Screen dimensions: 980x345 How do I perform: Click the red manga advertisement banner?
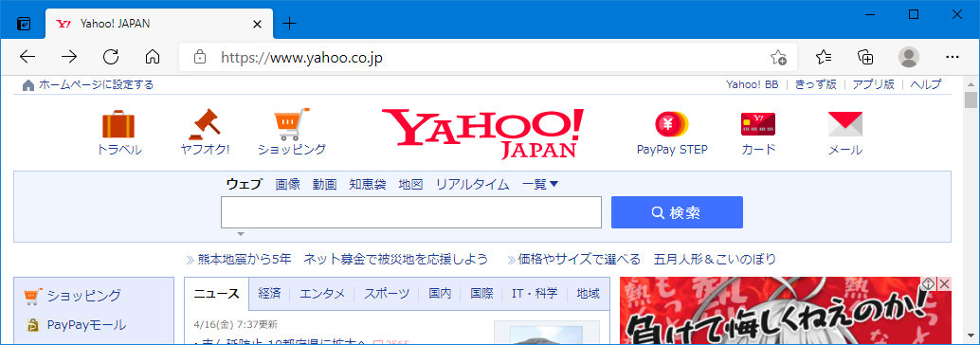pos(786,311)
